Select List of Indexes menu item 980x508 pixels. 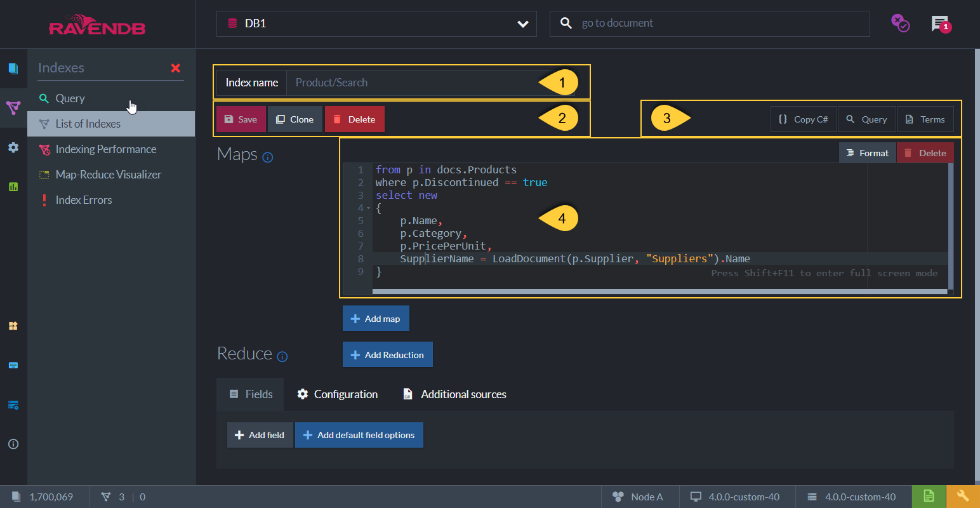click(111, 124)
